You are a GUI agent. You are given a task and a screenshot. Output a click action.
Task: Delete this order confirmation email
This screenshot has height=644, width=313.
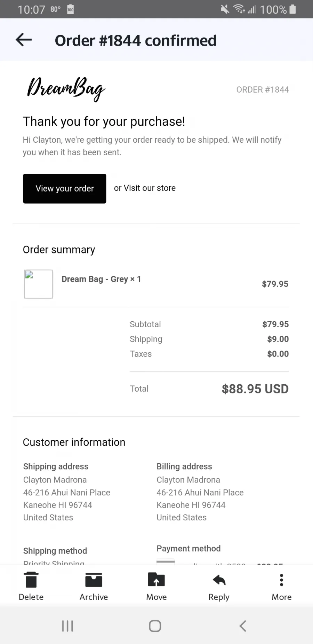[31, 587]
